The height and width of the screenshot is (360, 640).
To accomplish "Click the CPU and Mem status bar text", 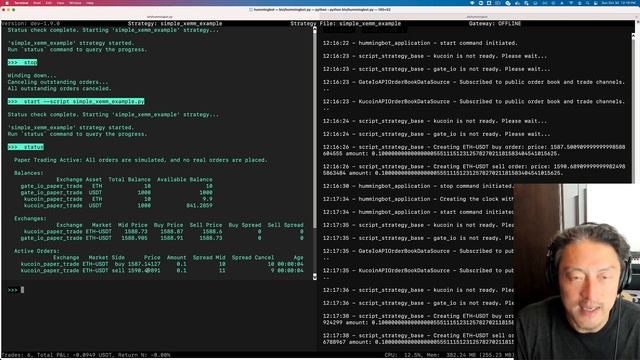I will (x=449, y=355).
